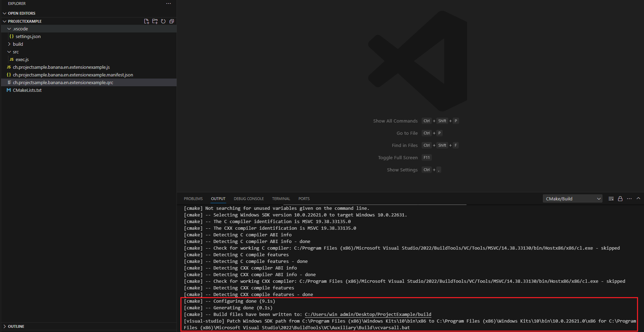
Task: Click the JSON braces icon beside manifest.json
Action: tap(9, 75)
